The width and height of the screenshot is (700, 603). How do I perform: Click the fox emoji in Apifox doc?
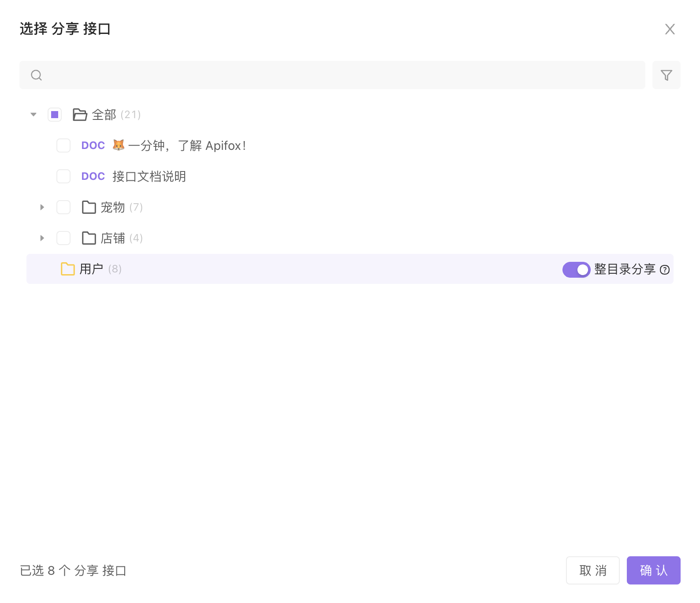(118, 145)
